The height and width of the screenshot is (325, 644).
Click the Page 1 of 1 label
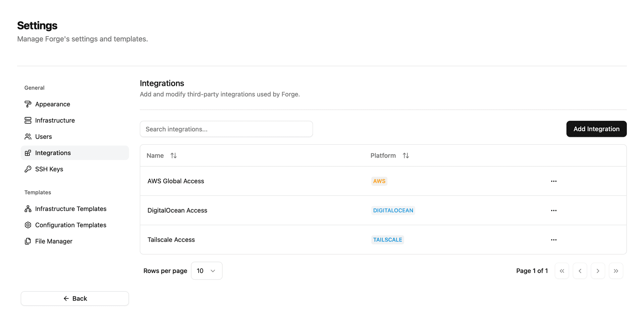pyautogui.click(x=532, y=271)
